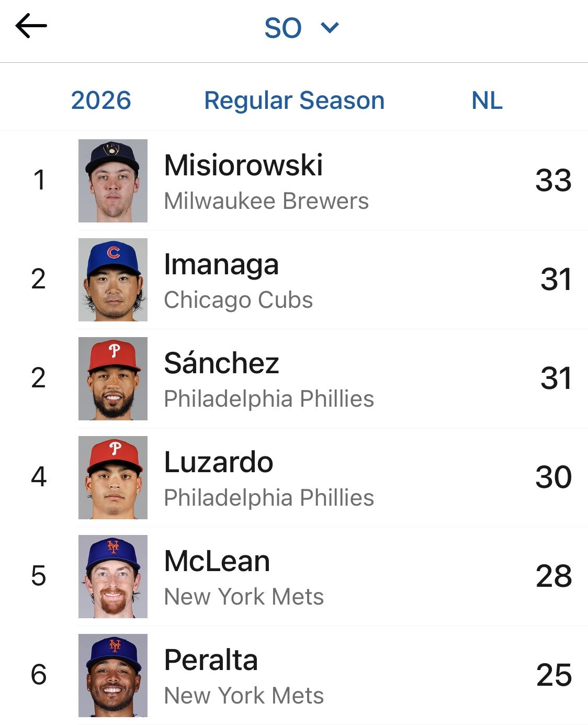Tap the Peralta player name
Image resolution: width=588 pixels, height=725 pixels.
tap(211, 660)
